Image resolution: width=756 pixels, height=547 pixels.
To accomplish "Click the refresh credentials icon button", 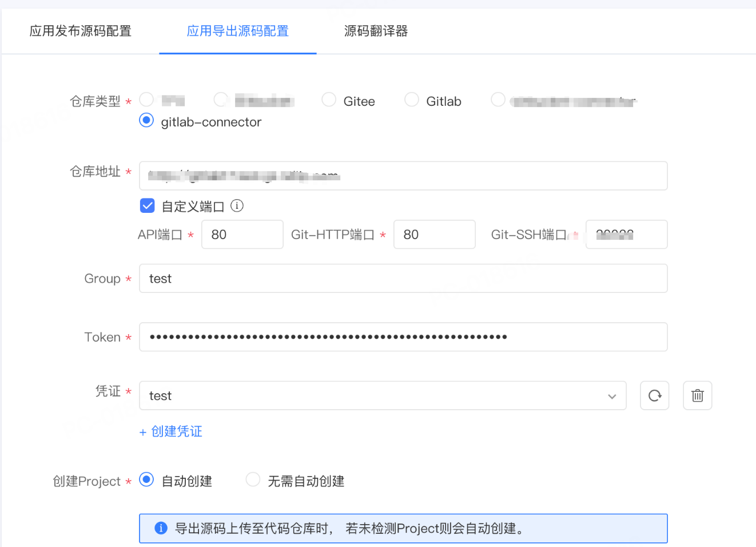I will click(654, 395).
